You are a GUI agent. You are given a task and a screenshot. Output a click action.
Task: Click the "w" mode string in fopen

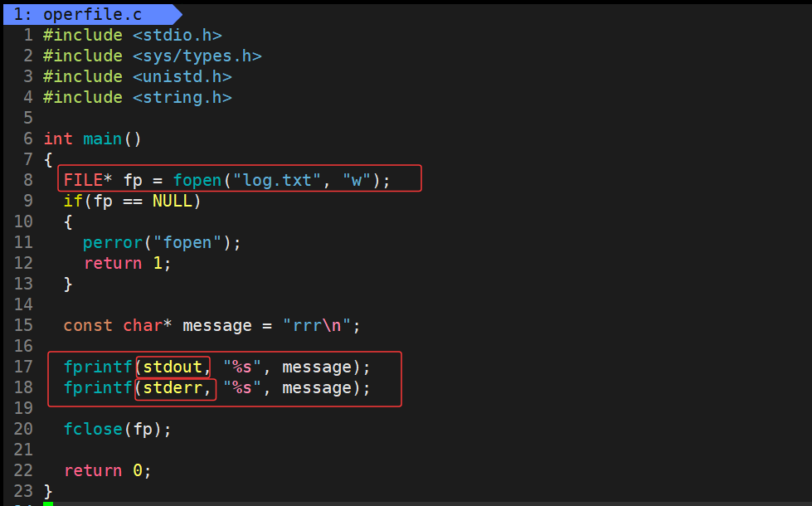coord(357,180)
